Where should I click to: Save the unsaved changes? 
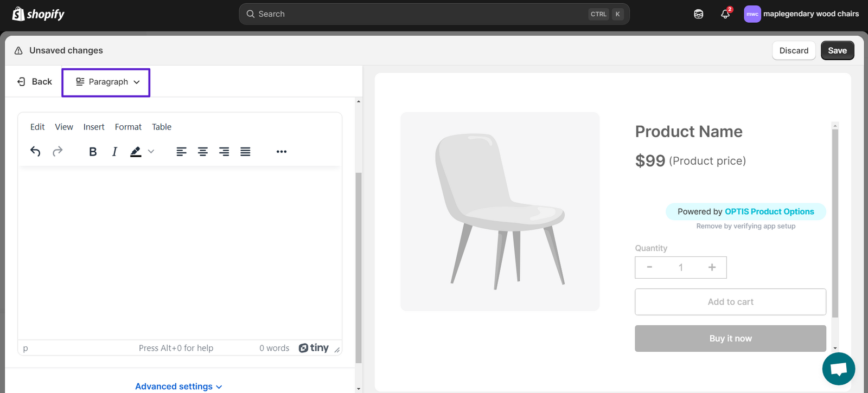[x=837, y=50]
